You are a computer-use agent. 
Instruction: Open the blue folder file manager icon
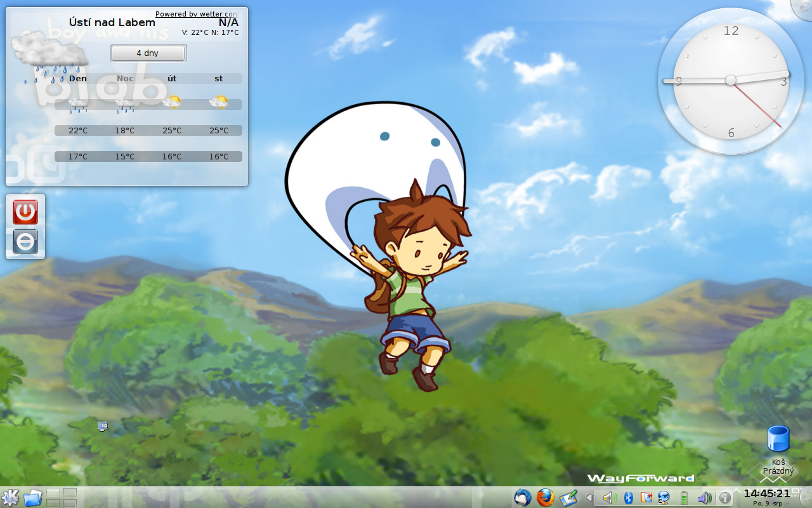point(32,497)
